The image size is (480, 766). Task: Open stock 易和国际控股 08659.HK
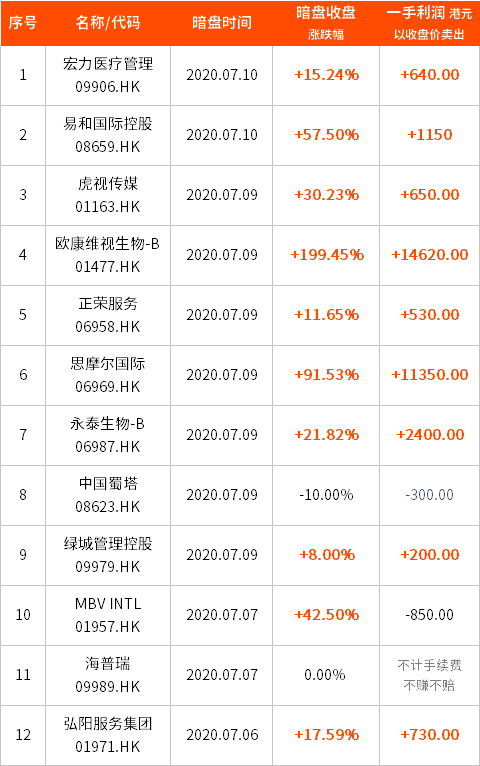(x=108, y=135)
